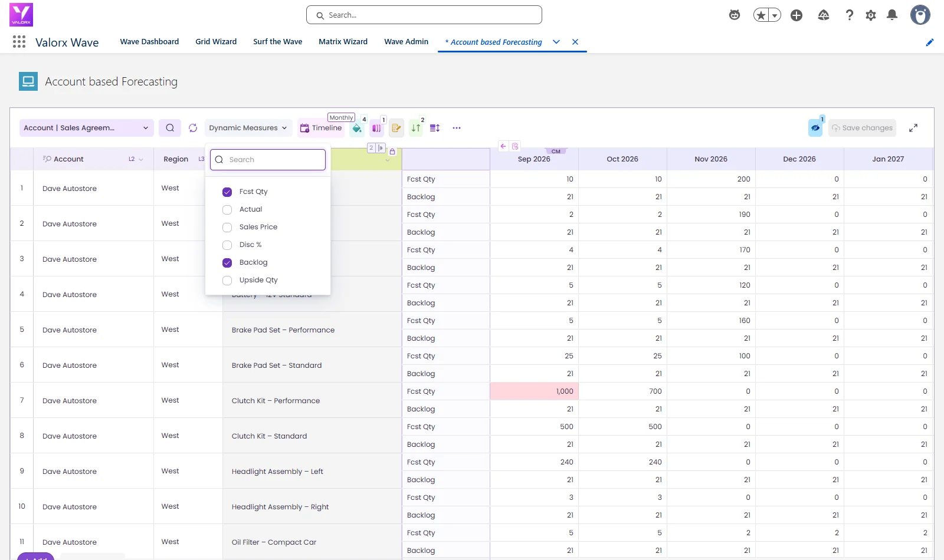Select the red 1,000 Sep 2026 cell
The height and width of the screenshot is (560, 944).
534,391
